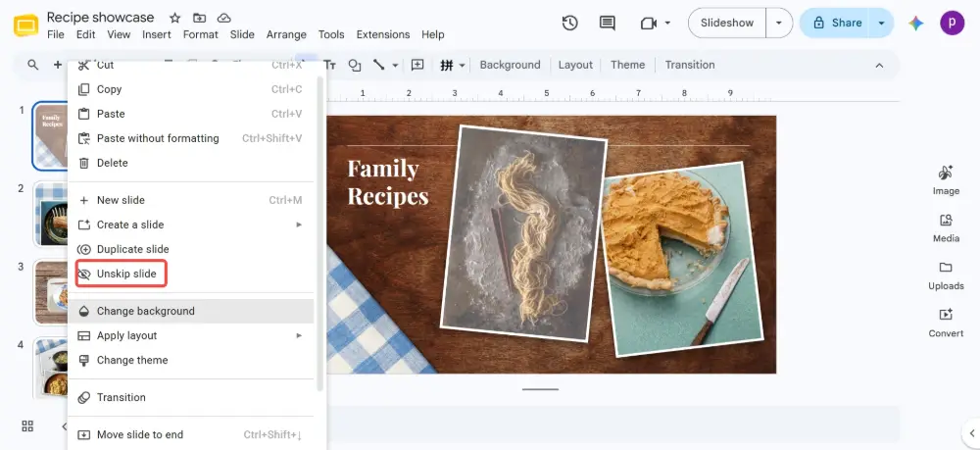Select the text box tool
980x450 pixels.
[329, 65]
